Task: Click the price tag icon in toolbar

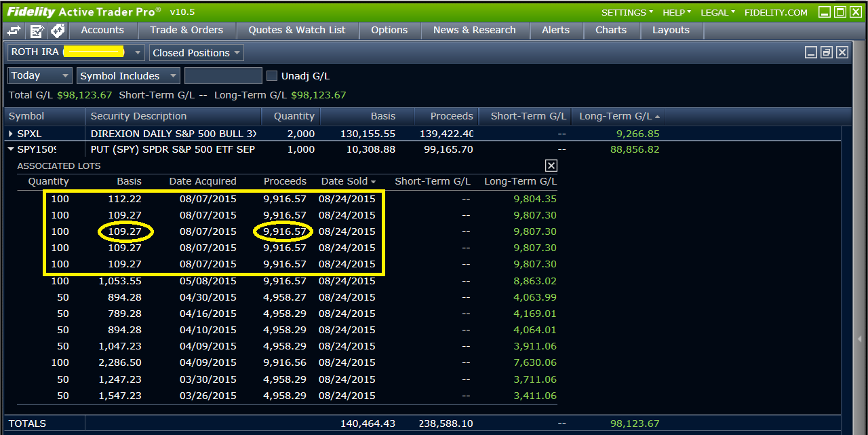Action: coord(58,31)
